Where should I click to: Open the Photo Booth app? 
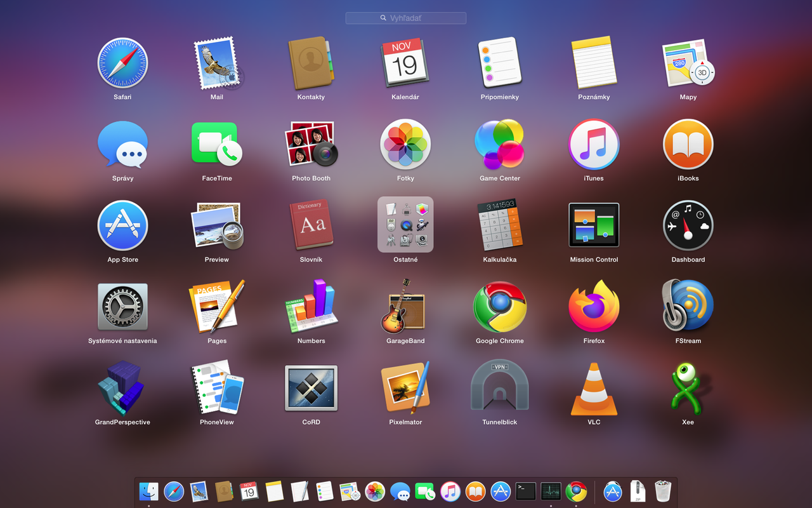tap(311, 144)
